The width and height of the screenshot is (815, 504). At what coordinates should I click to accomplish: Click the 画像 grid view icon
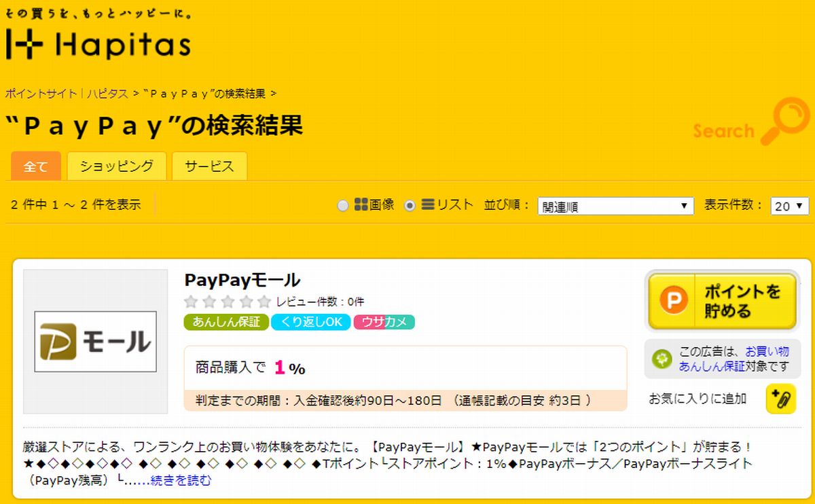361,204
